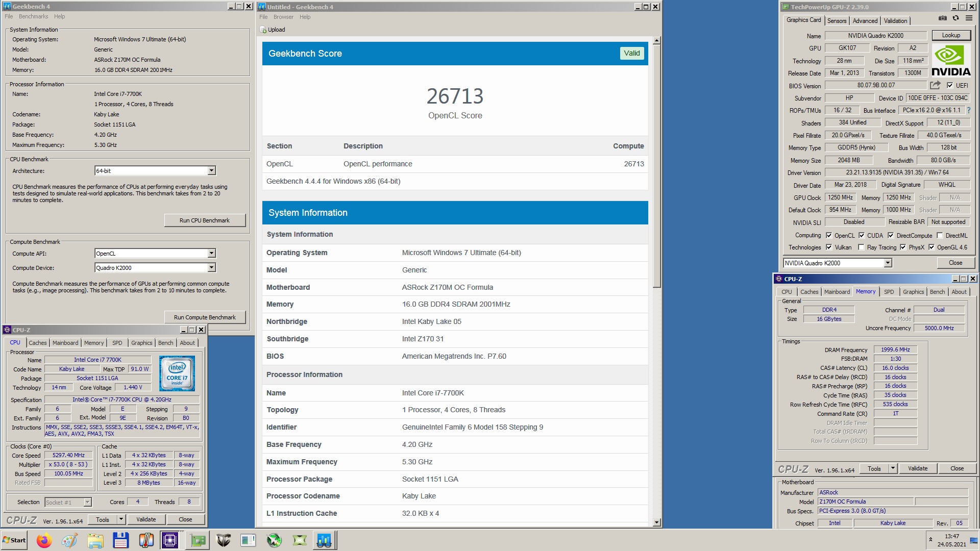980x551 pixels.
Task: Show hidden system tray icons arrow
Action: click(x=930, y=540)
